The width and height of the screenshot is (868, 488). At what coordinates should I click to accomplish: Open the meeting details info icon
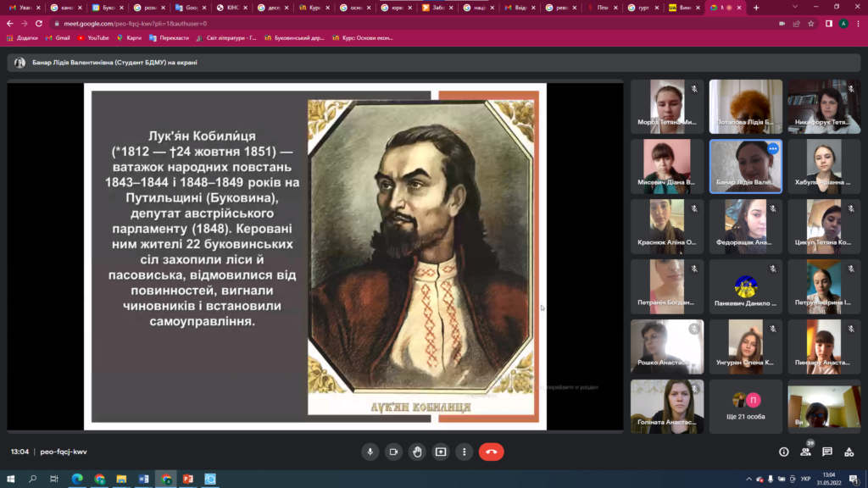[x=784, y=452]
